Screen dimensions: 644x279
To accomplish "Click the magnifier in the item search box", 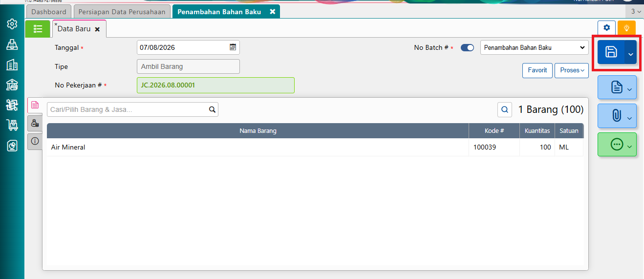I will (x=212, y=109).
